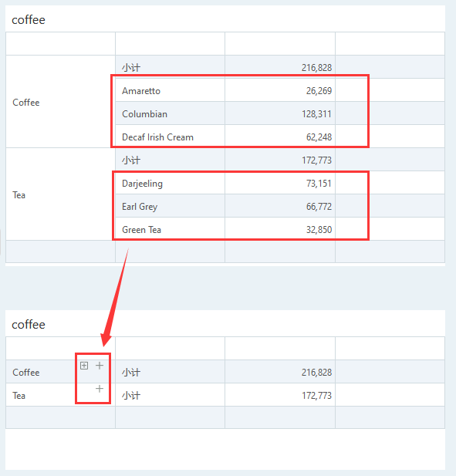Image resolution: width=456 pixels, height=476 pixels.
Task: Select the 73,151 value cell
Action: [280, 183]
